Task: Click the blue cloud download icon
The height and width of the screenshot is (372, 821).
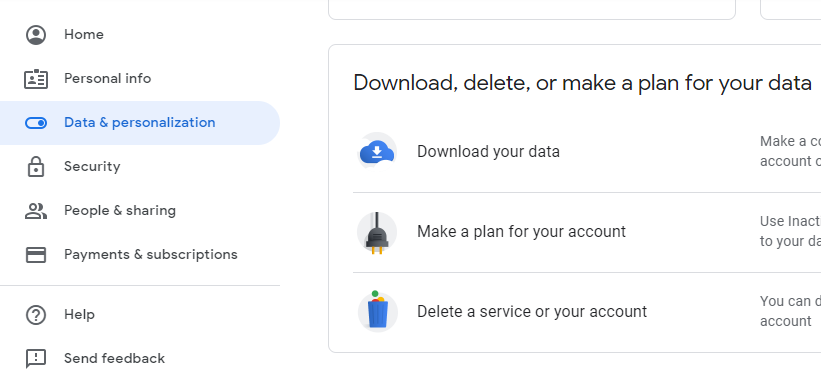Action: (377, 152)
